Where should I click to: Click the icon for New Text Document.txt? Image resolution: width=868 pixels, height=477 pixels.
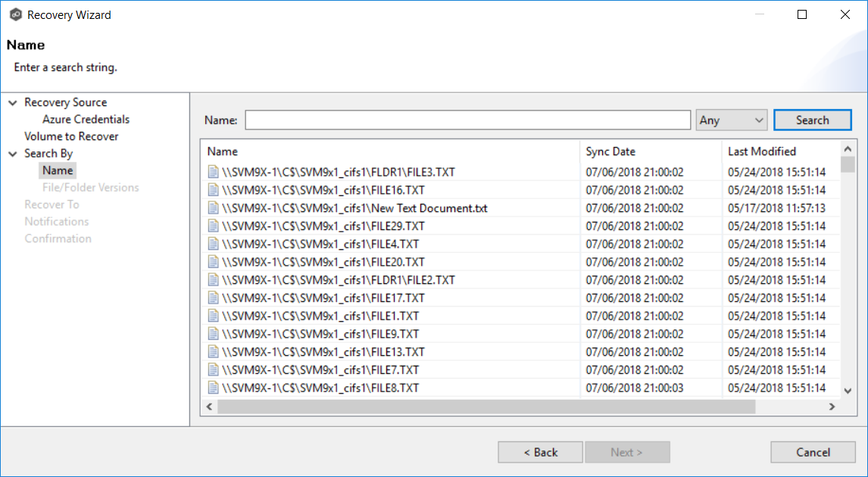[213, 208]
